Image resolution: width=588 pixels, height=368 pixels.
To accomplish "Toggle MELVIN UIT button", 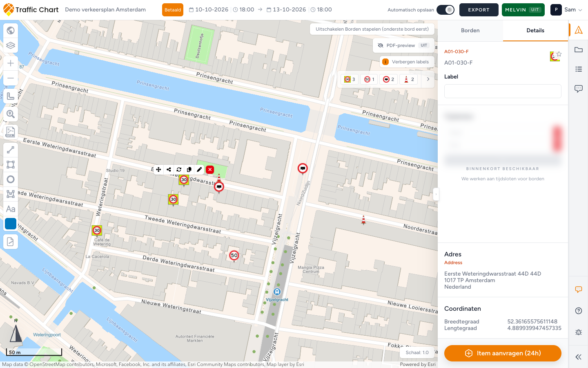I will [x=523, y=10].
